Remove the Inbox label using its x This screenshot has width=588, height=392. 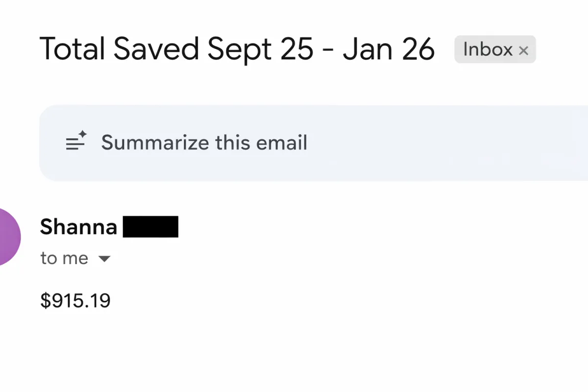523,50
